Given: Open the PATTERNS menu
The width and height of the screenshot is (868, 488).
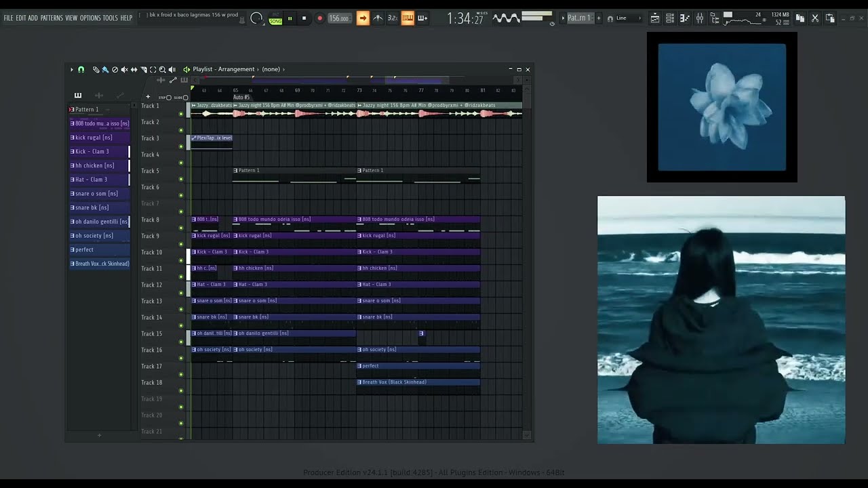Looking at the screenshot, I should [x=52, y=18].
